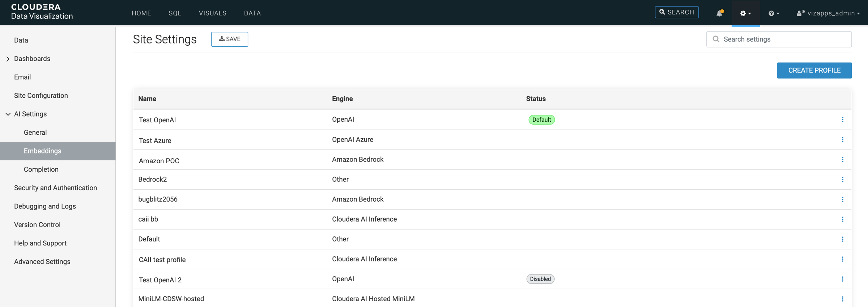Open the settings gear menu
Screen dimensions: 868x307
(745, 13)
